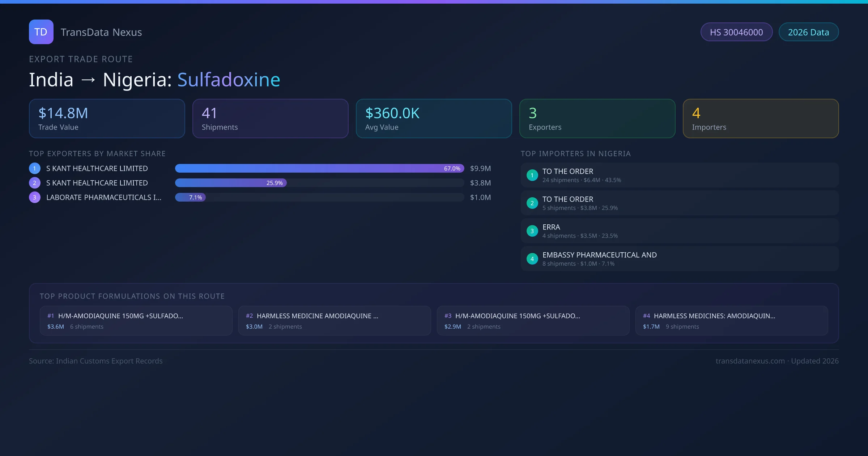This screenshot has width=868, height=456.
Task: Open the $14.8M Trade Value card
Action: pyautogui.click(x=107, y=119)
